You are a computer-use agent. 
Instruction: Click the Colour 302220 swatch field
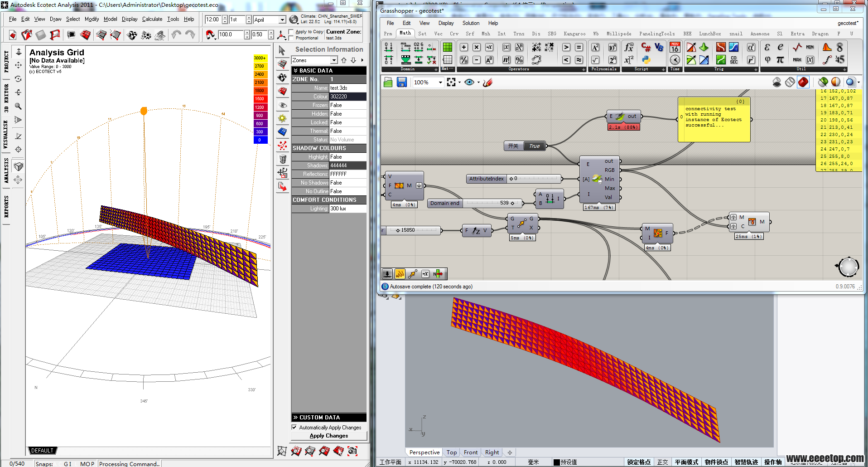click(348, 97)
